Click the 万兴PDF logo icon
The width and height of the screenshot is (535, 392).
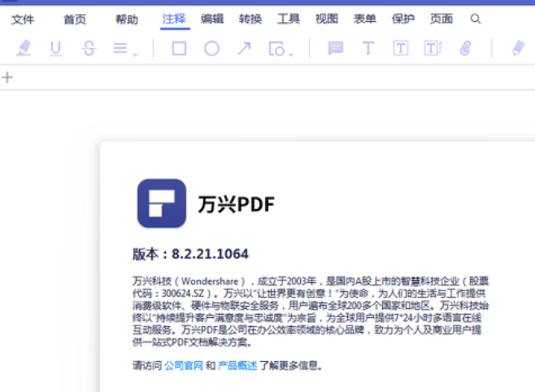tap(162, 203)
